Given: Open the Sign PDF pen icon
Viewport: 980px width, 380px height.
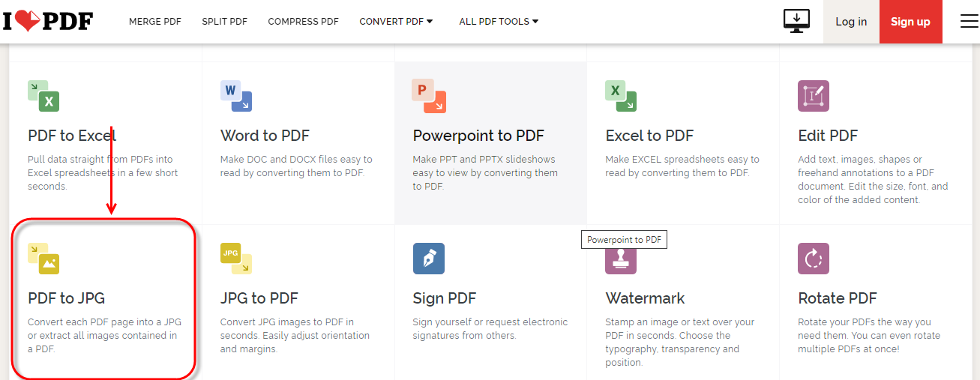Looking at the screenshot, I should coord(429,259).
